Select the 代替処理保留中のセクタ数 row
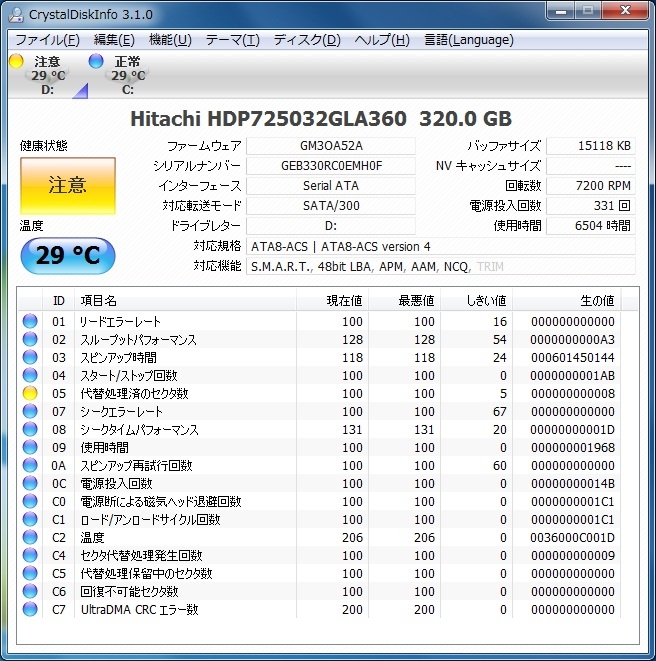 coord(146,574)
